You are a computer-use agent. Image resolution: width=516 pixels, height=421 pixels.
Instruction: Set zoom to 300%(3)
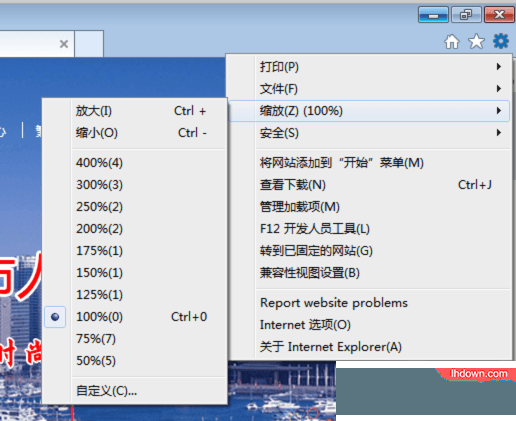135,185
